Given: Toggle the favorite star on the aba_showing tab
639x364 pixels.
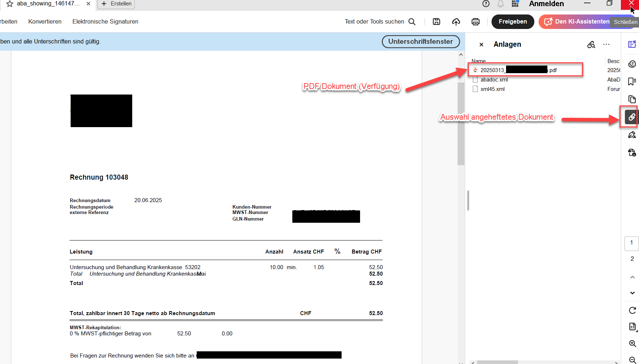Looking at the screenshot, I should click(x=10, y=3).
